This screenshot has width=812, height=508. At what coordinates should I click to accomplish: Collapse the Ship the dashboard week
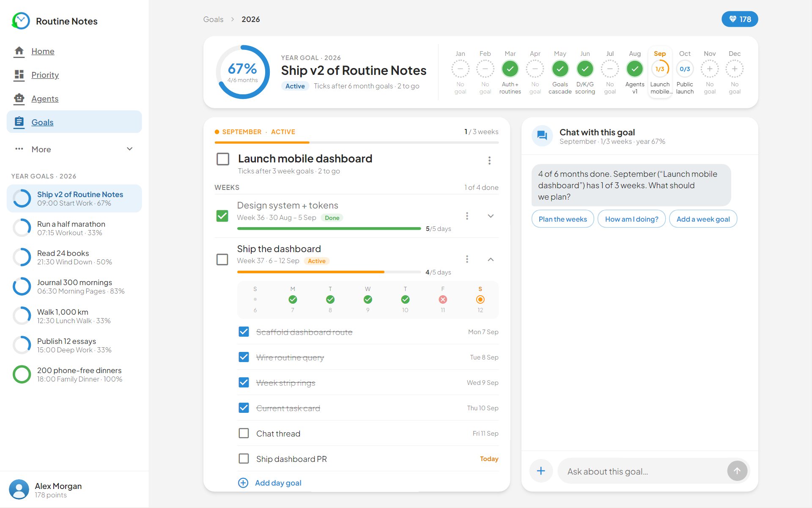pyautogui.click(x=491, y=259)
